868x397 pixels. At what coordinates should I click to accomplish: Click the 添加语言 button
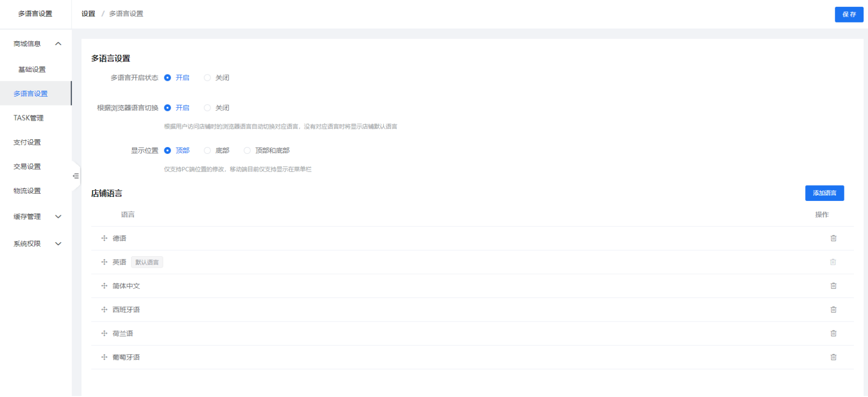[824, 193]
